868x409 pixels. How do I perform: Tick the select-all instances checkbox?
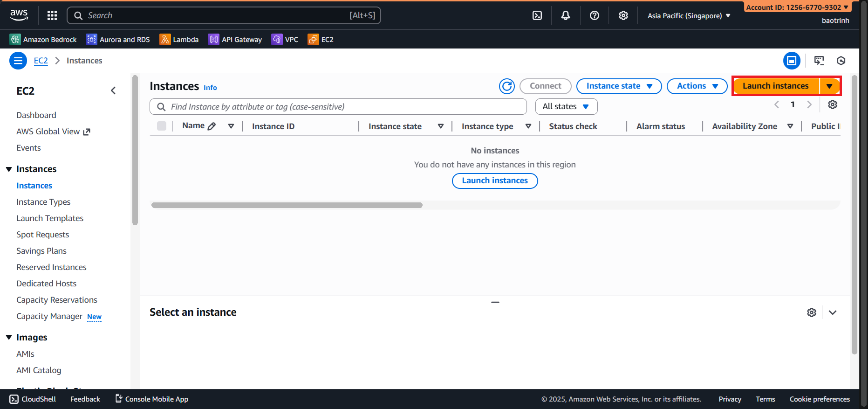coord(162,126)
